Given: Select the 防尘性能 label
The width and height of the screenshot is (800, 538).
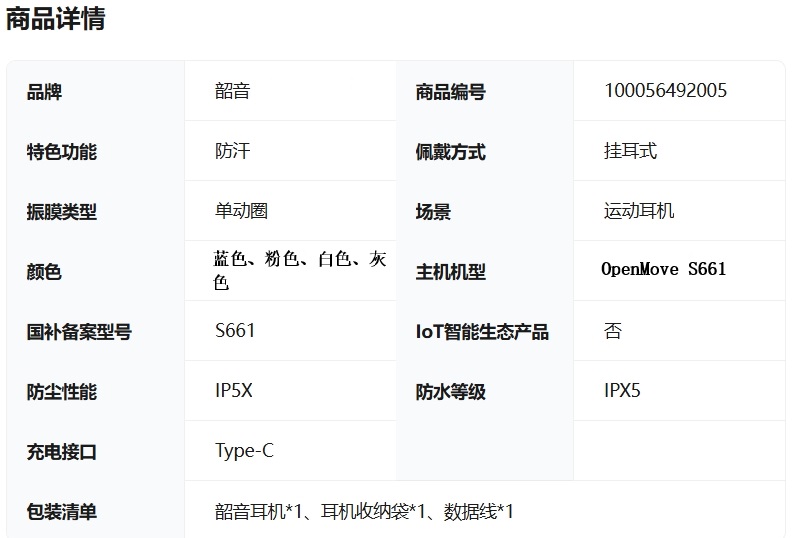Looking at the screenshot, I should pyautogui.click(x=62, y=392).
